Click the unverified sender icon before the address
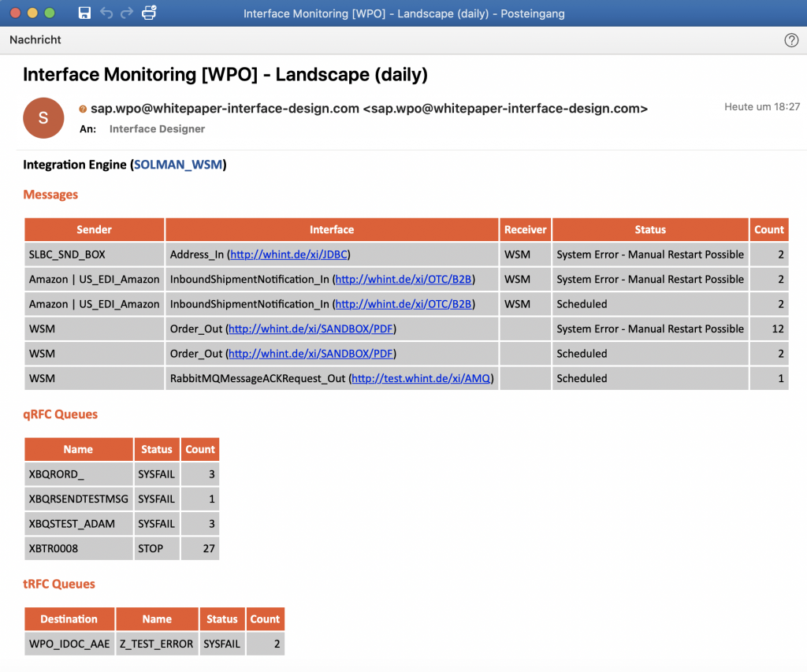The image size is (807, 672). tap(83, 110)
